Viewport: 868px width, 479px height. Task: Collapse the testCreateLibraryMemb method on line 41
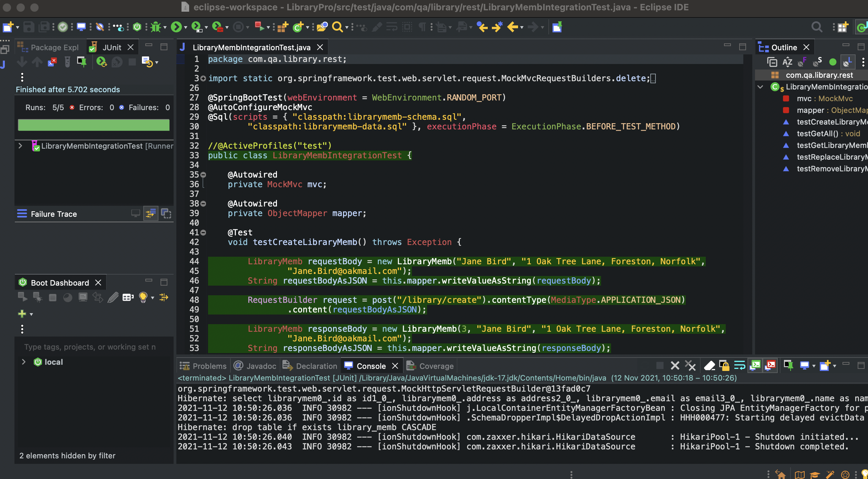click(203, 233)
